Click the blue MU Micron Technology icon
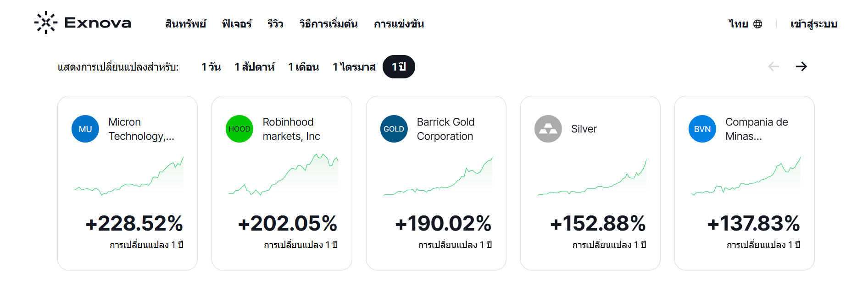The image size is (868, 292). point(85,129)
